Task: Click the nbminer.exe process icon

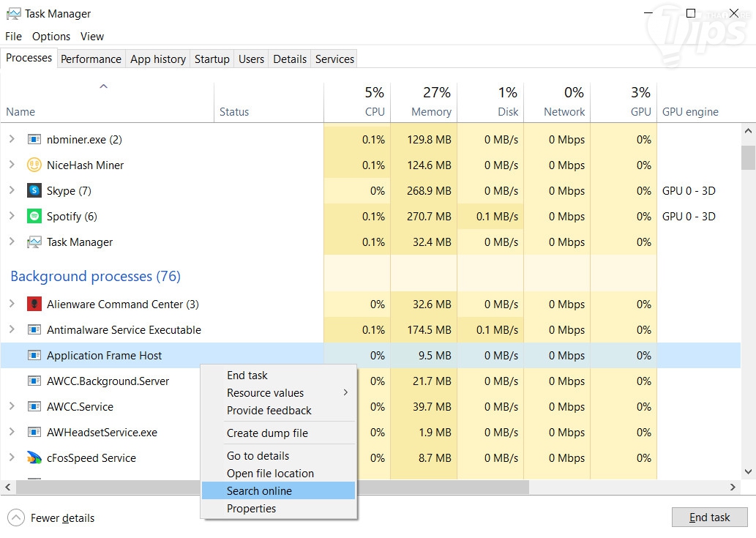Action: coord(34,140)
